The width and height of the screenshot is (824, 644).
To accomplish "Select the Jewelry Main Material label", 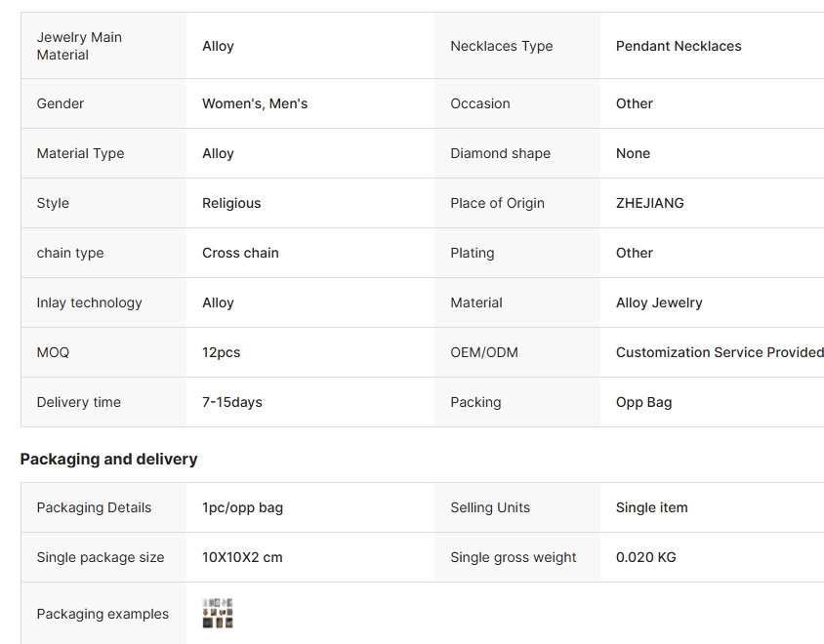I will click(x=79, y=46).
